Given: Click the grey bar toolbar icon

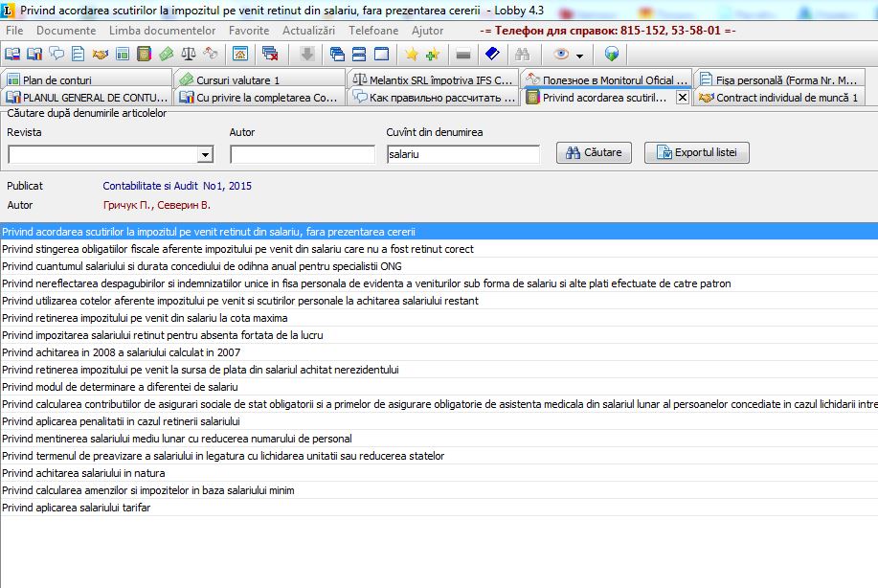Looking at the screenshot, I should pyautogui.click(x=463, y=55).
